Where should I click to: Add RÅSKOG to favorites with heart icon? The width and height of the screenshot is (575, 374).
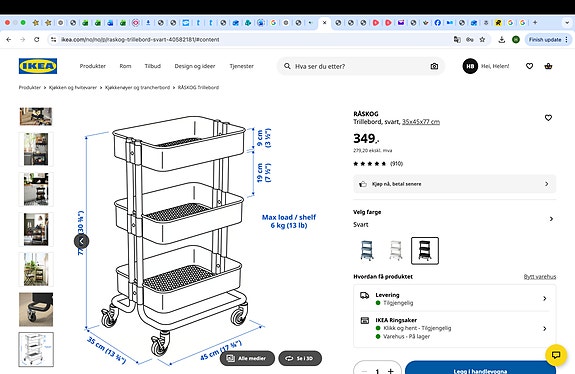548,118
